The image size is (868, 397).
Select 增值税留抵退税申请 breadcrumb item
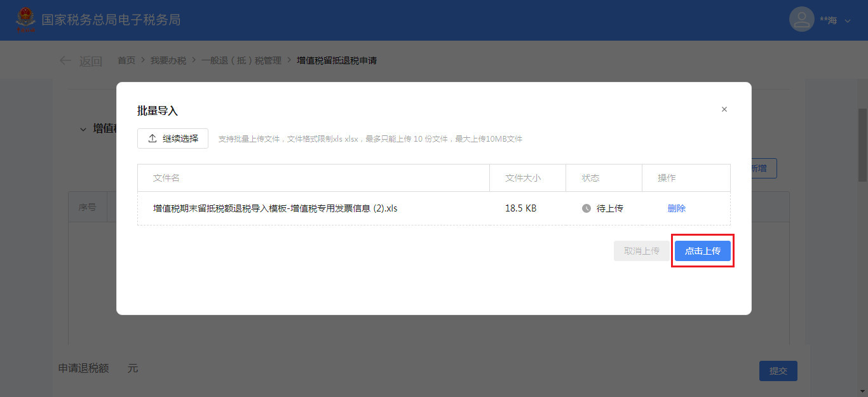pos(337,60)
